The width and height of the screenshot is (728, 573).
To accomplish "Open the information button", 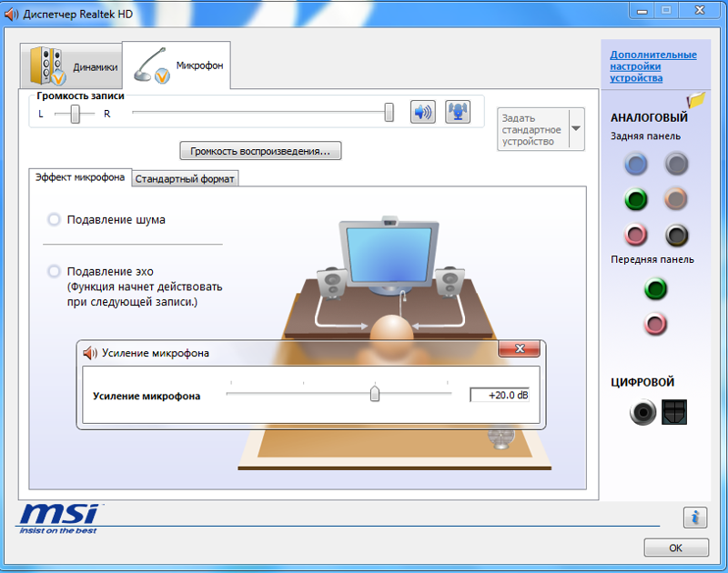I will click(695, 518).
